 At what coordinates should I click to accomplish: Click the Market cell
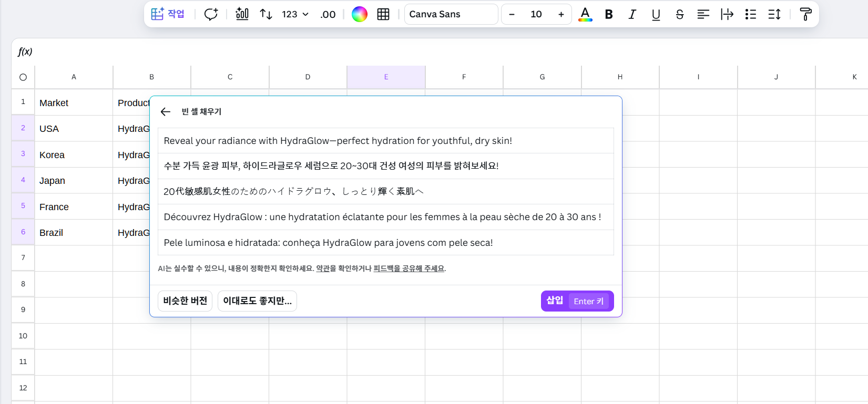point(74,102)
